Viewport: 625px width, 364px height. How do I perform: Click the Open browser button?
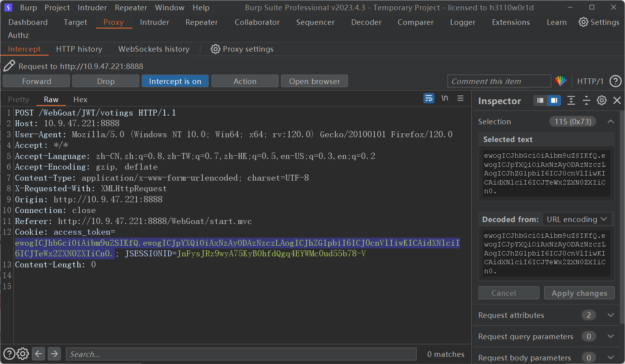[314, 81]
